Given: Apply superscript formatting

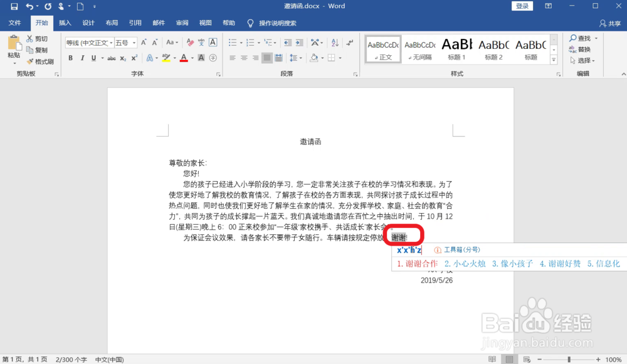Looking at the screenshot, I should (x=135, y=58).
